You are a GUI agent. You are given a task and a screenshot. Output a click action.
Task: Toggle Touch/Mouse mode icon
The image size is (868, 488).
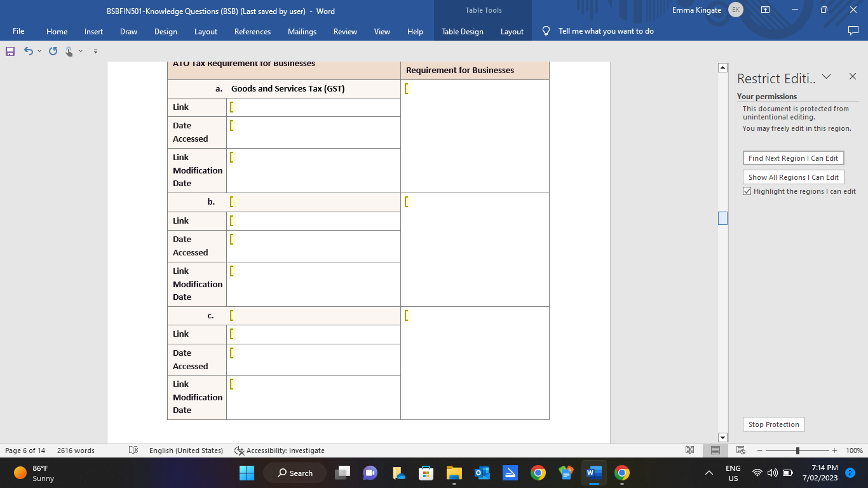point(69,51)
